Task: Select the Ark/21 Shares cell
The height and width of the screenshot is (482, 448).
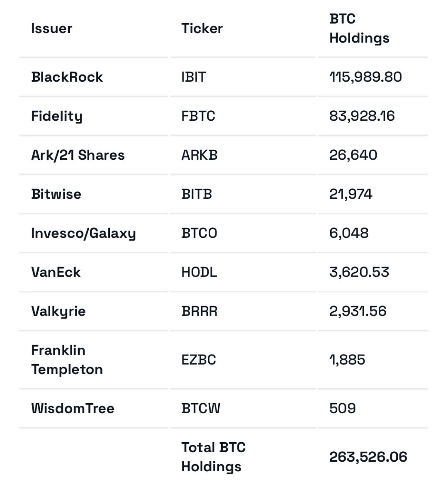Action: click(x=78, y=155)
